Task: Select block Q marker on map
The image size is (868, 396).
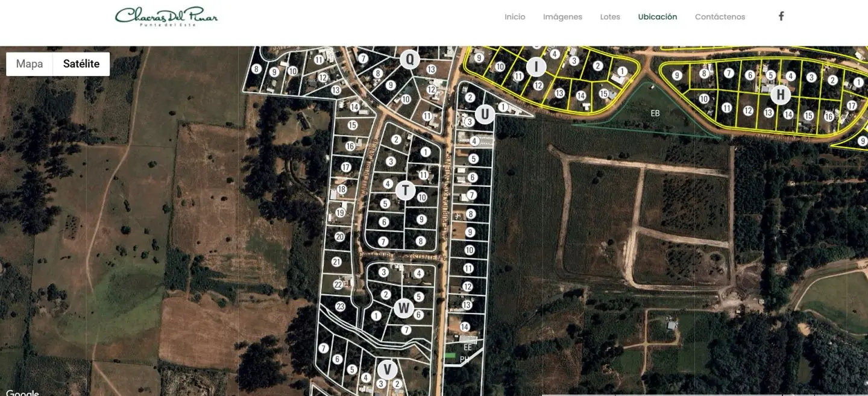Action: pos(410,59)
